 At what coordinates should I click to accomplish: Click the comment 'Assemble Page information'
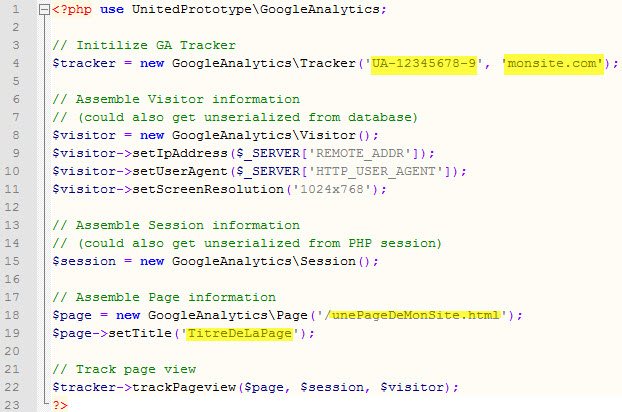176,297
